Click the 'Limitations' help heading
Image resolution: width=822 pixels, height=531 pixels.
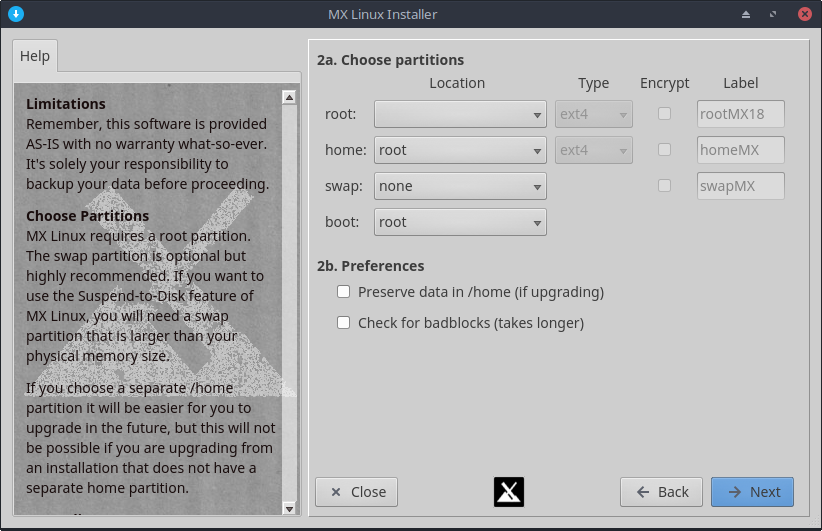(66, 104)
